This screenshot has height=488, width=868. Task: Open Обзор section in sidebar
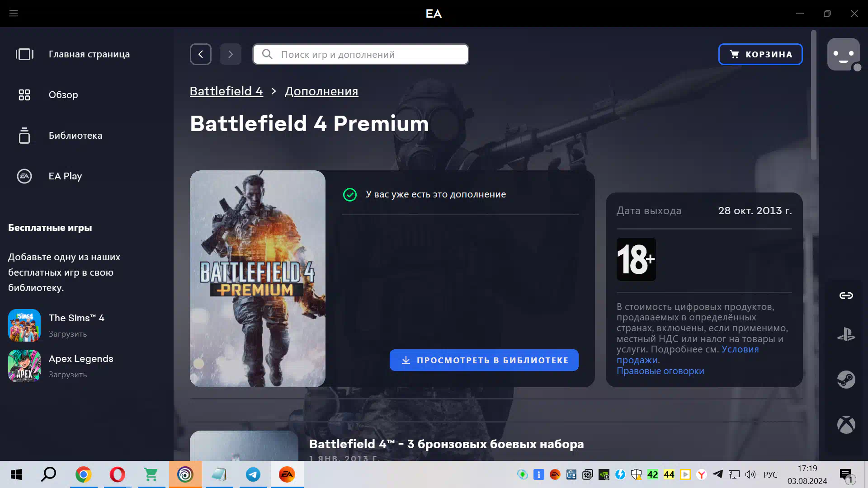[63, 95]
